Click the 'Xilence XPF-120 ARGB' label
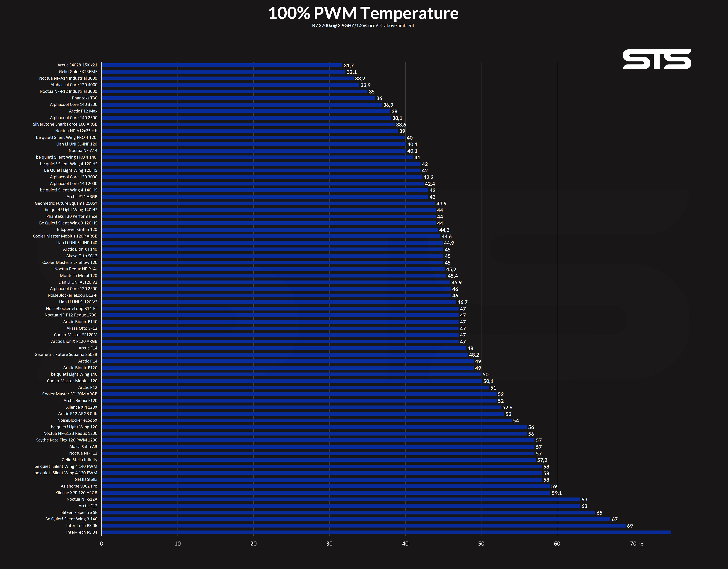Image resolution: width=728 pixels, height=569 pixels. coord(76,493)
